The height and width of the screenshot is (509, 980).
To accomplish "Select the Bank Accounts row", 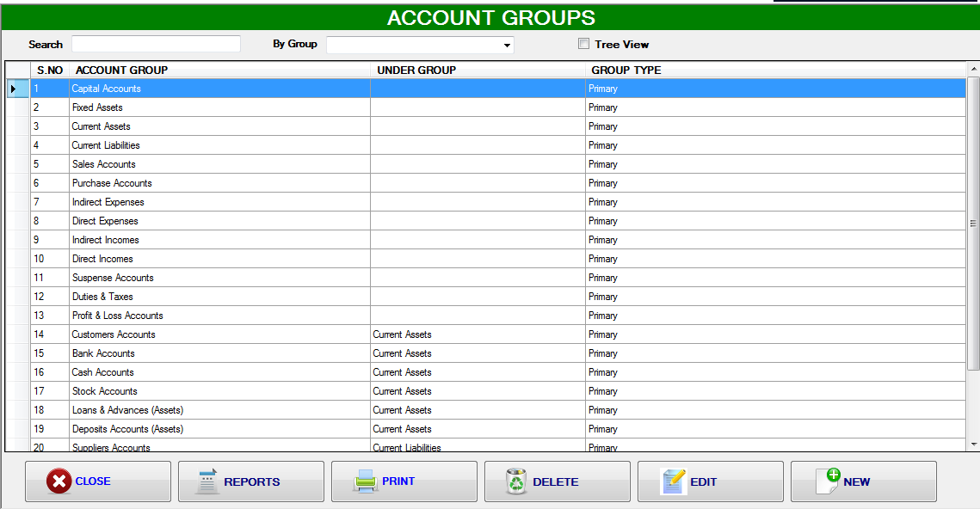I will pyautogui.click(x=215, y=353).
